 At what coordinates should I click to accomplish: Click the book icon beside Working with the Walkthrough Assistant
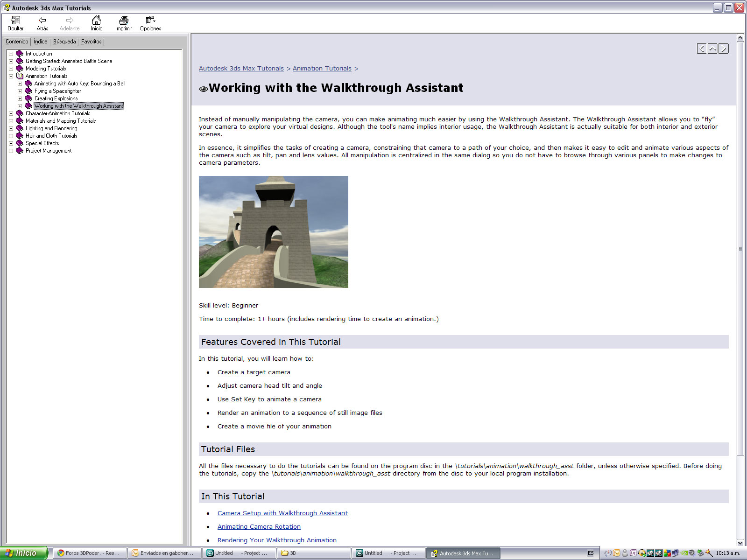coord(28,106)
